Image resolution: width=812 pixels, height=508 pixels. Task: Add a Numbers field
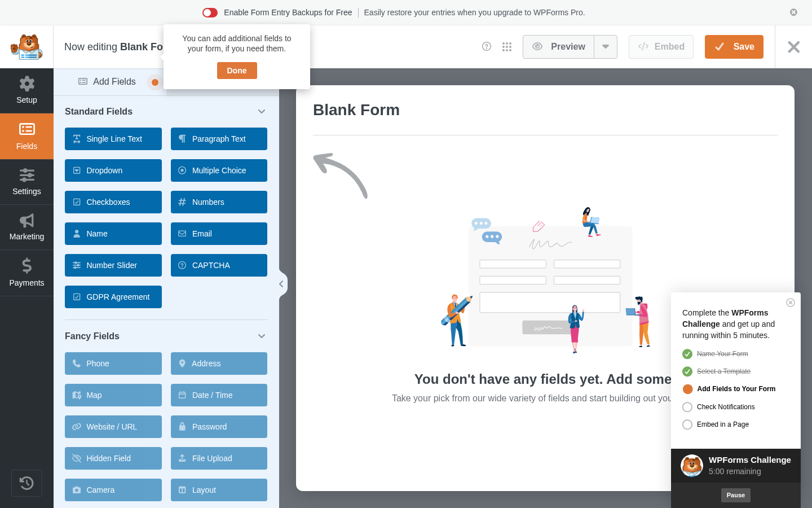pos(219,202)
